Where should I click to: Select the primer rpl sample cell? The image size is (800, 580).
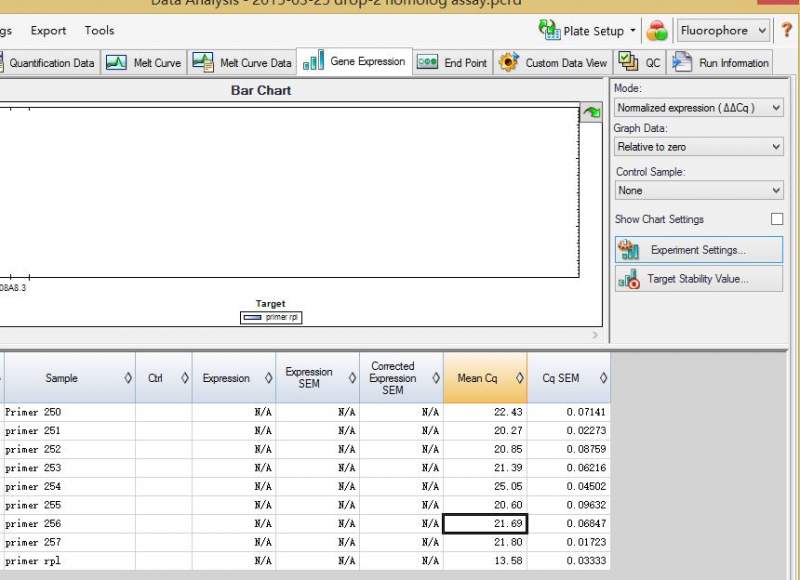[x=69, y=561]
